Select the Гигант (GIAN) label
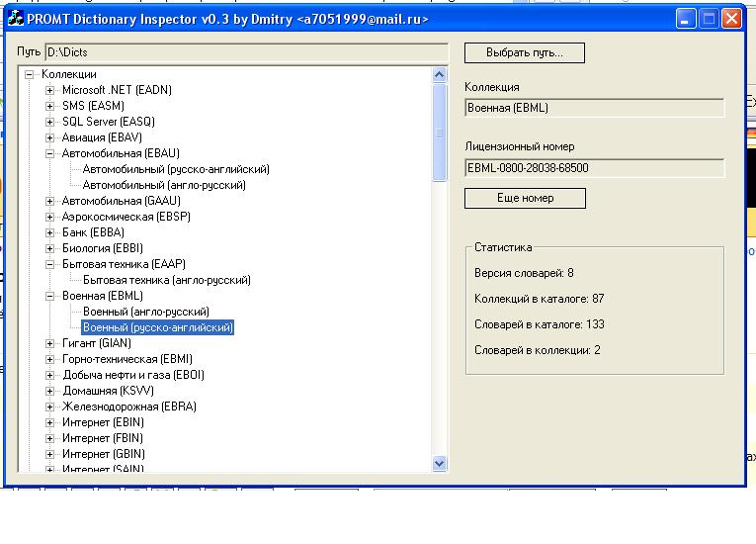756x544 pixels. 97,343
